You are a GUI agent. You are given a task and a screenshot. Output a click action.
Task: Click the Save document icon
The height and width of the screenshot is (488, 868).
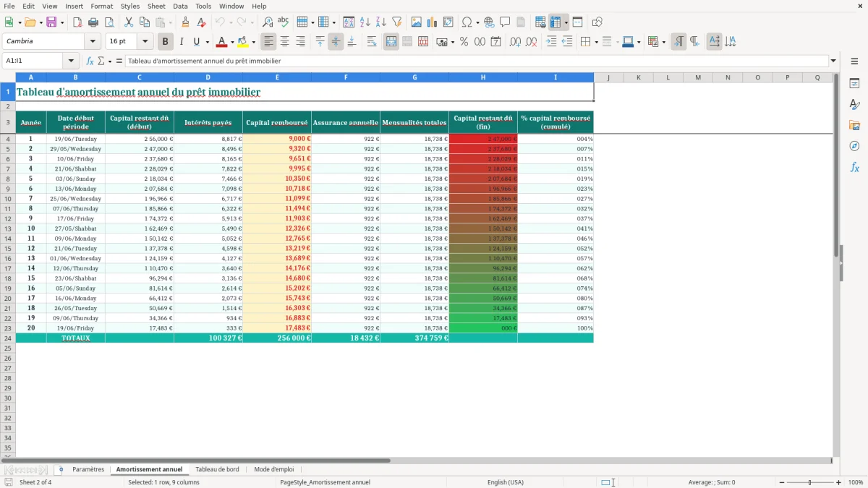51,22
